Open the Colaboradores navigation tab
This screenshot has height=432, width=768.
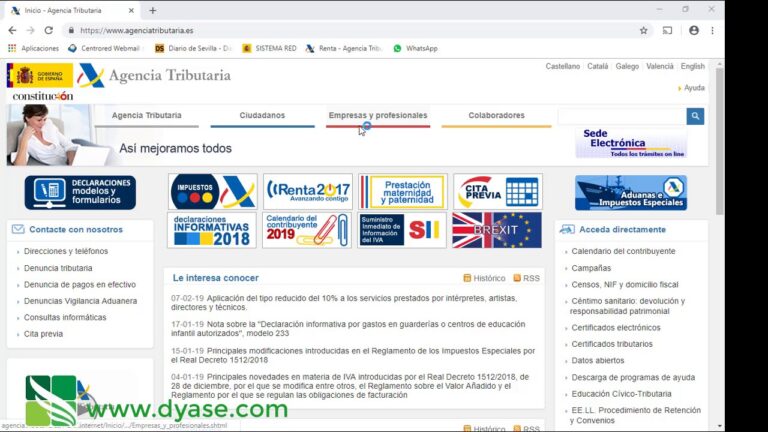(496, 116)
